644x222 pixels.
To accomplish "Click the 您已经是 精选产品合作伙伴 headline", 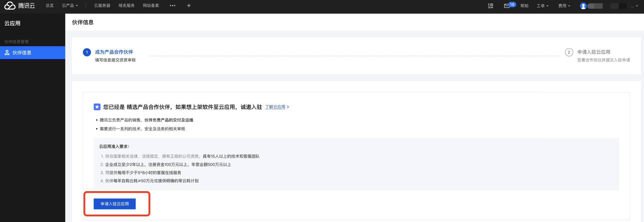I will 183,107.
